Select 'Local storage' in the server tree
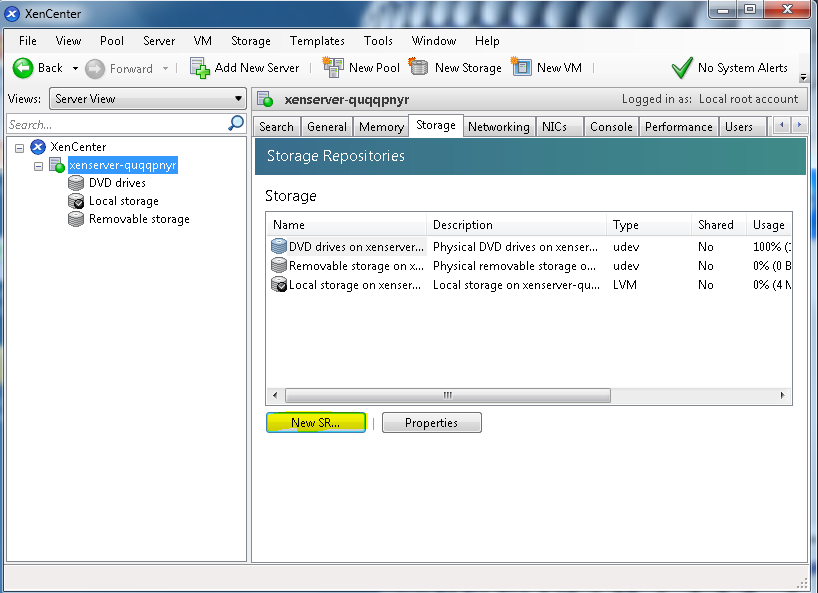The image size is (818, 593). click(124, 201)
